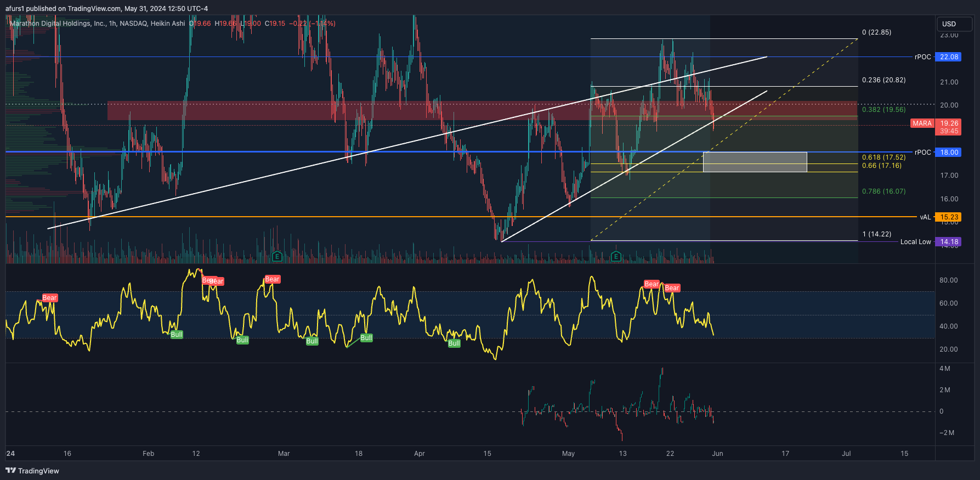
Task: Click the May date on the time axis
Action: click(x=569, y=454)
